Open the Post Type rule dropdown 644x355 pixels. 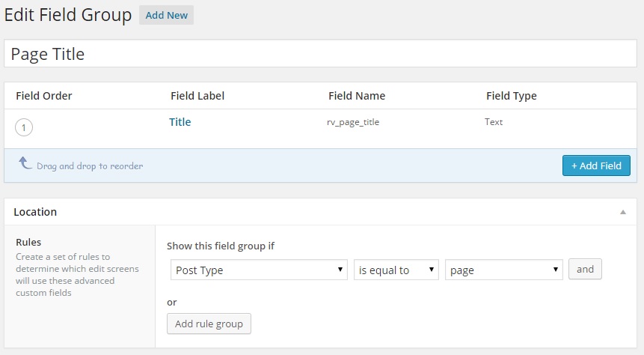point(259,270)
